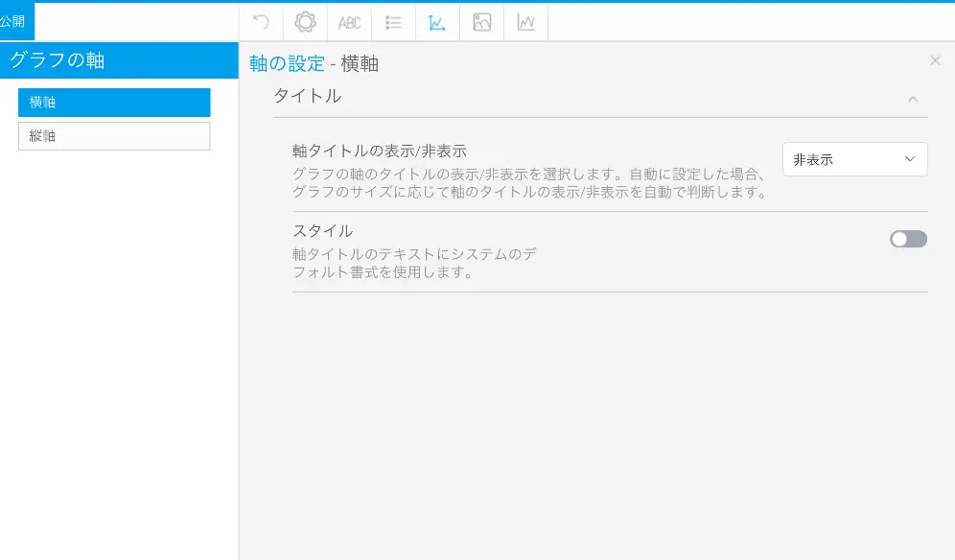Close the axis settings panel

[935, 60]
